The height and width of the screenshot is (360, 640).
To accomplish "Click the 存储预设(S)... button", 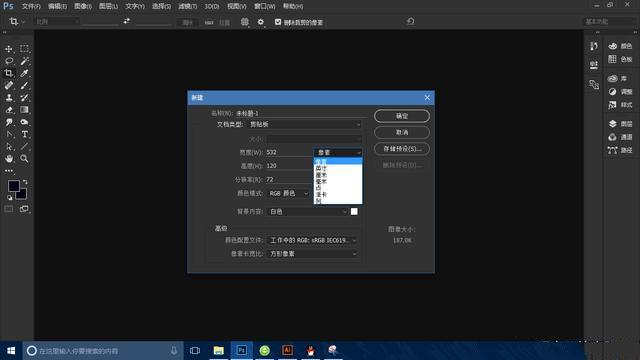I will pos(402,149).
